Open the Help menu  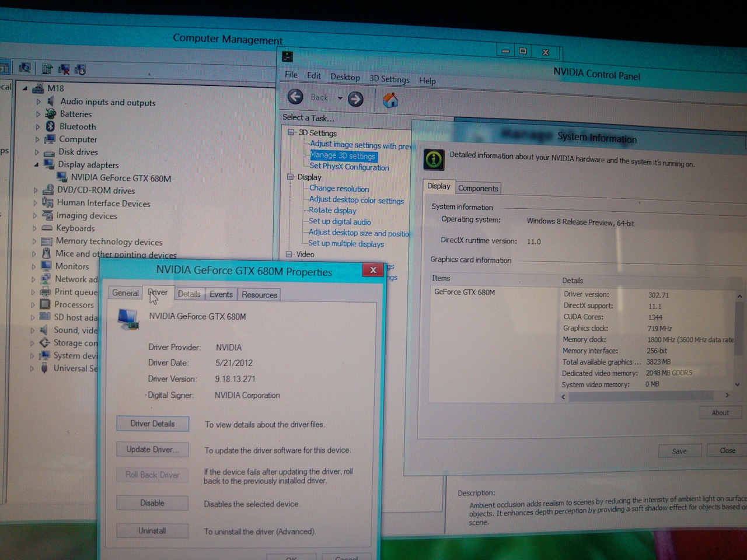point(427,80)
